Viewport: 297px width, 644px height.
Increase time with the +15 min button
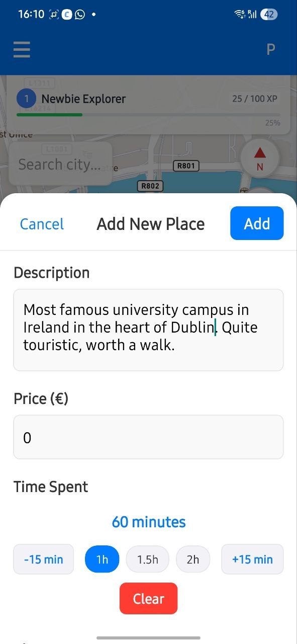pyautogui.click(x=252, y=559)
